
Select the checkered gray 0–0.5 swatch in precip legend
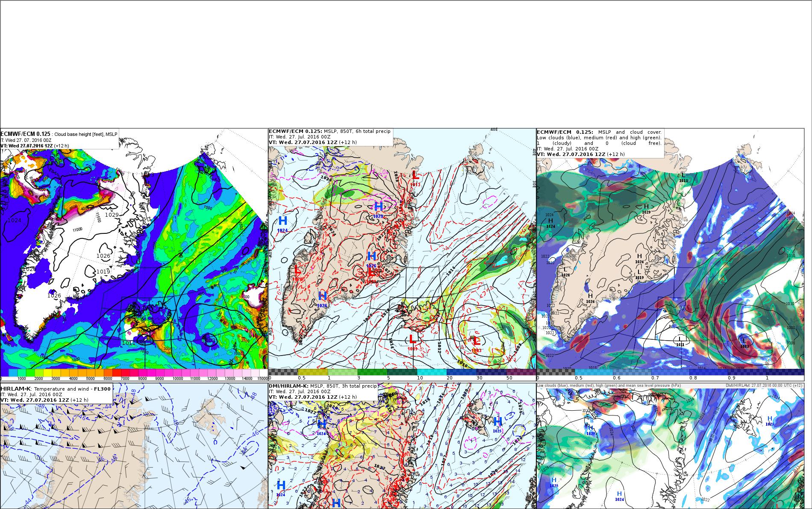click(x=283, y=372)
